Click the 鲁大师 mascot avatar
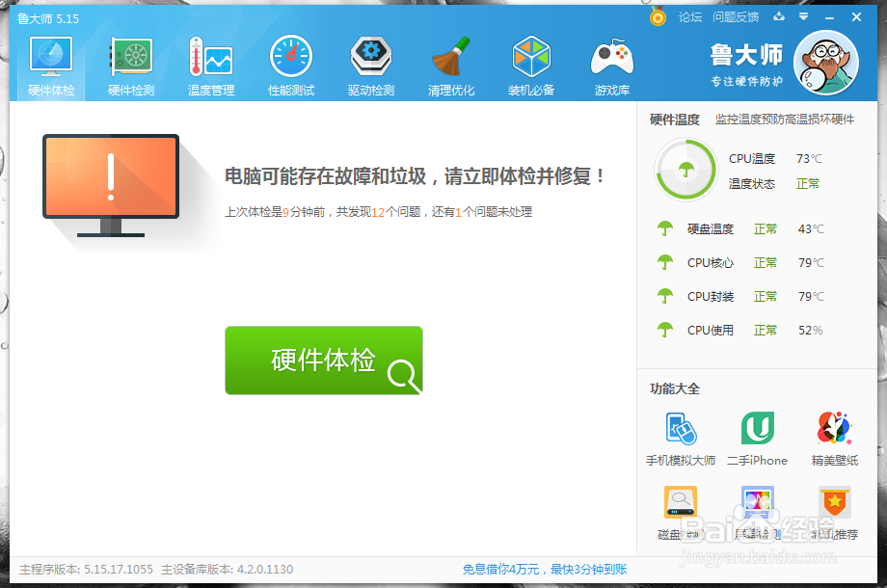Viewport: 887px width, 588px height. click(x=826, y=63)
